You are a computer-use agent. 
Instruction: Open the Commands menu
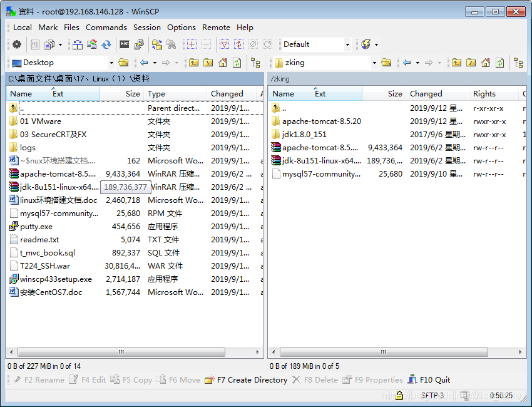[x=106, y=28]
